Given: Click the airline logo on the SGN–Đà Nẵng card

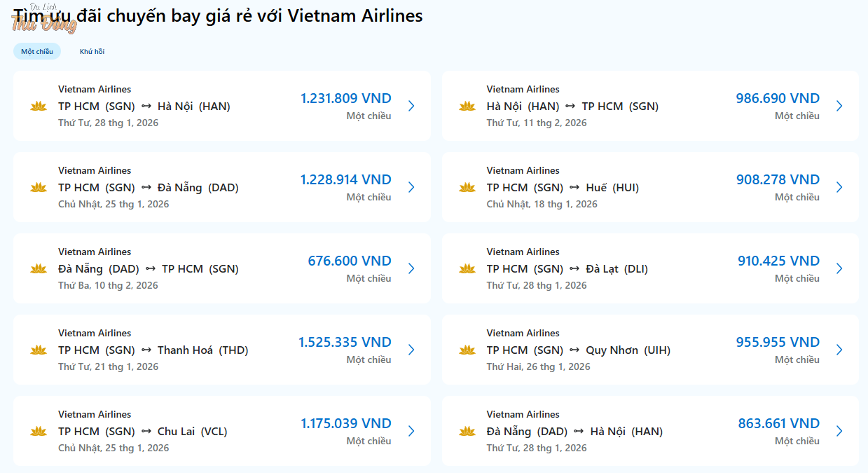Looking at the screenshot, I should (x=39, y=187).
